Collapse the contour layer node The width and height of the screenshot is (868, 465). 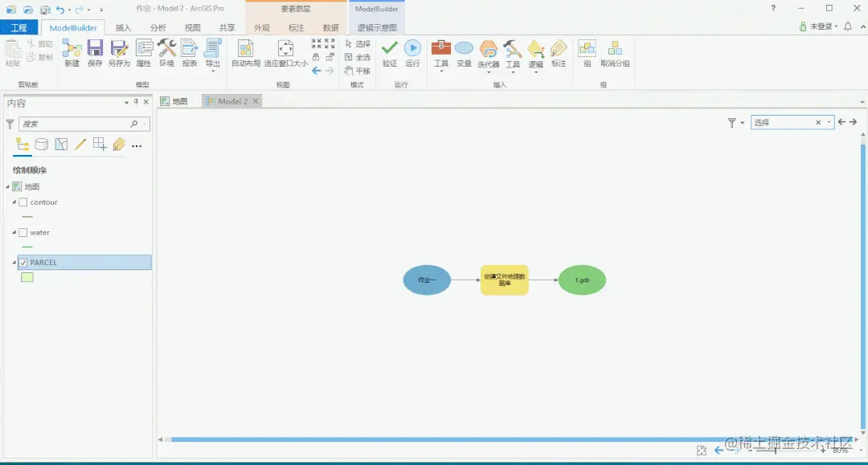pyautogui.click(x=14, y=202)
